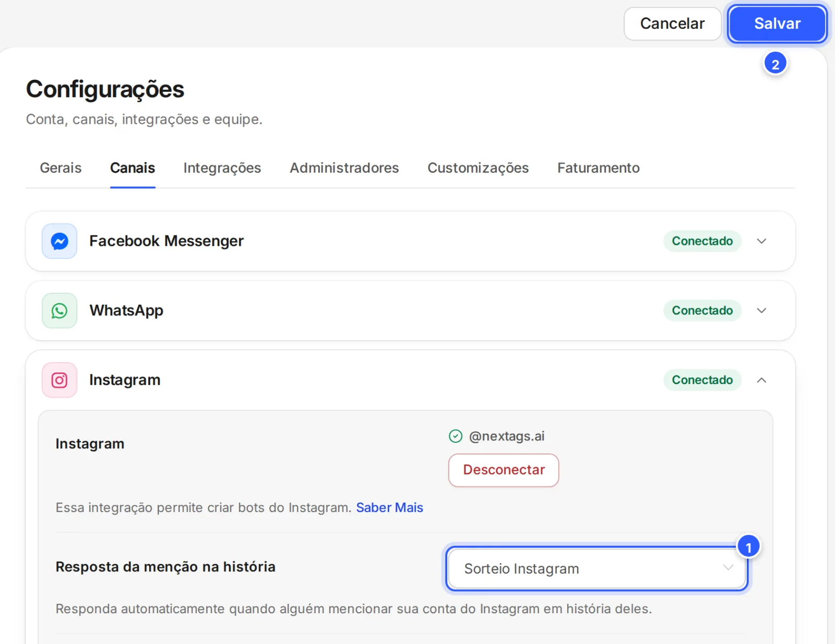Click the Cancelar button
This screenshot has width=835, height=644.
click(672, 23)
